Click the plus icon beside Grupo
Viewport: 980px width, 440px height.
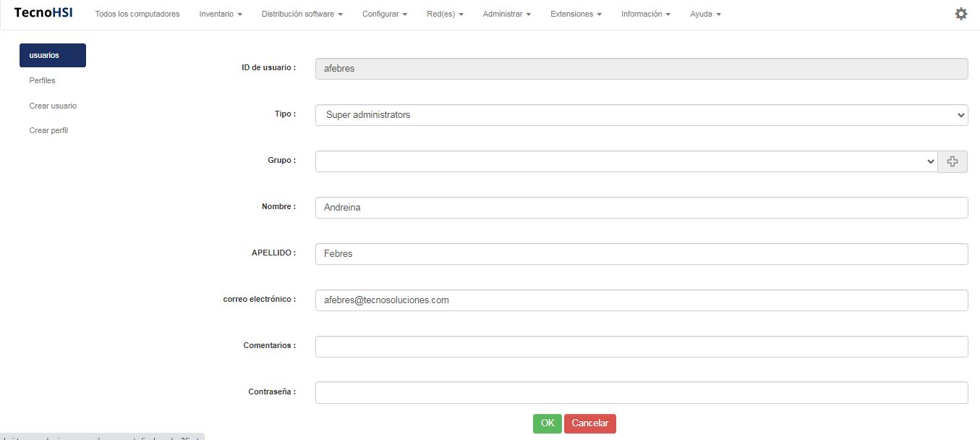pyautogui.click(x=953, y=161)
